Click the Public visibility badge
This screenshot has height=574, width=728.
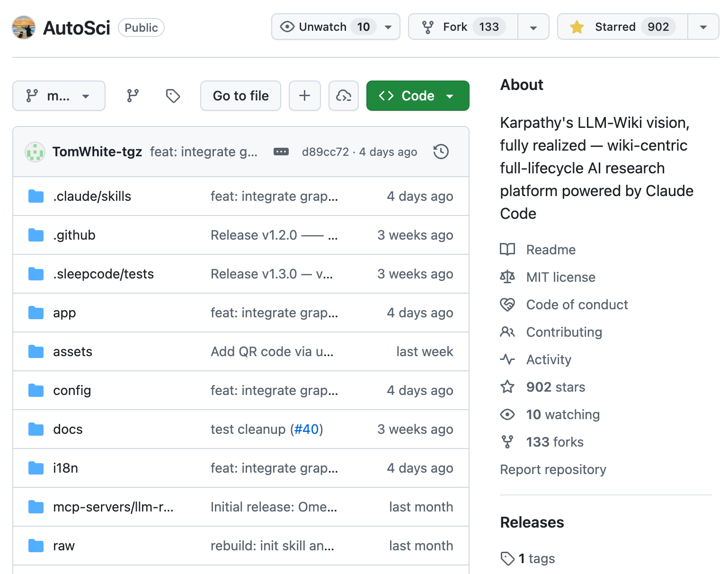141,27
